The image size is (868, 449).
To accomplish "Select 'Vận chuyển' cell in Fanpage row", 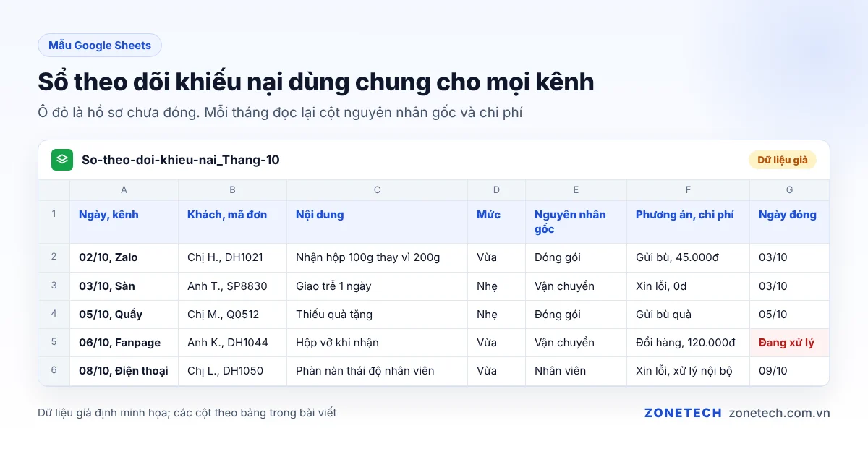I will click(x=576, y=342).
